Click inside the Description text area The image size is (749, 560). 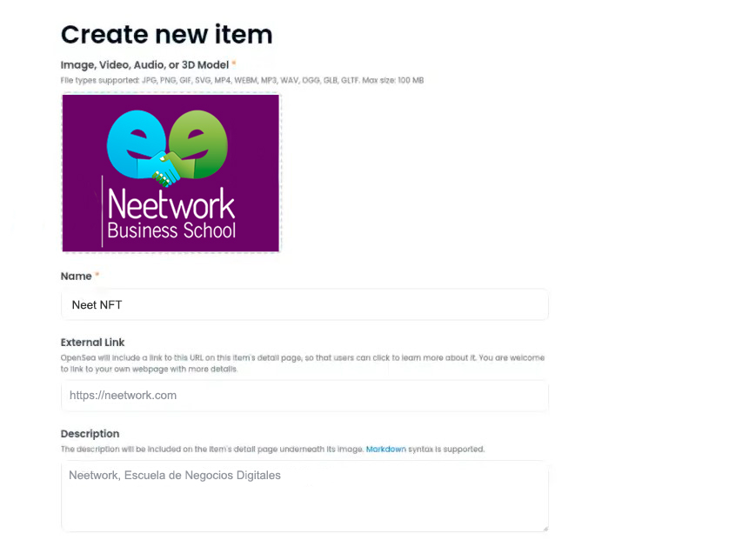pos(304,500)
